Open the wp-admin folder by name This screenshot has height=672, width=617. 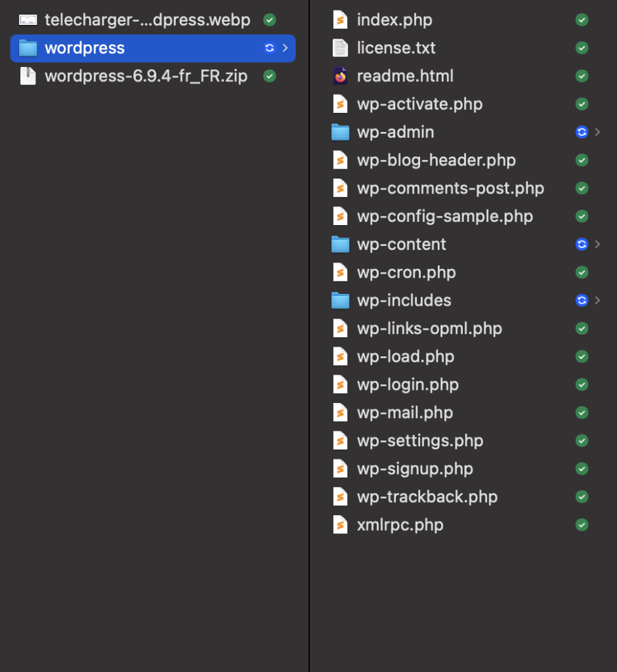395,133
